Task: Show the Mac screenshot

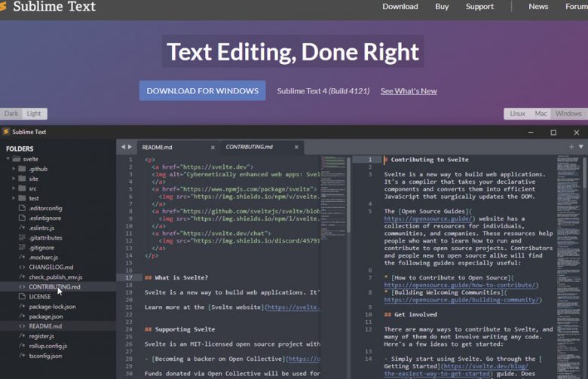Action: (x=541, y=114)
